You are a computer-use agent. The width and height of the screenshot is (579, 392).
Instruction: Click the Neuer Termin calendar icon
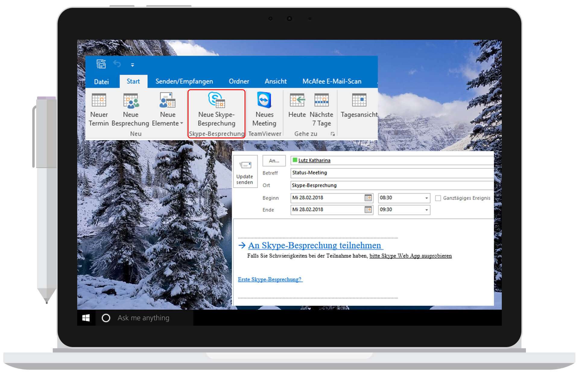pos(99,100)
